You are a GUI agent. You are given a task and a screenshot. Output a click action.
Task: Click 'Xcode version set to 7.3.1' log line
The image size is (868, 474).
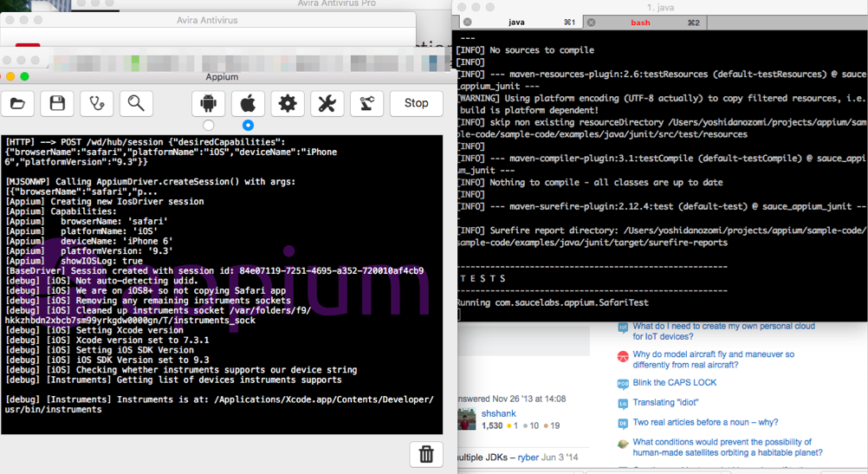click(x=107, y=340)
